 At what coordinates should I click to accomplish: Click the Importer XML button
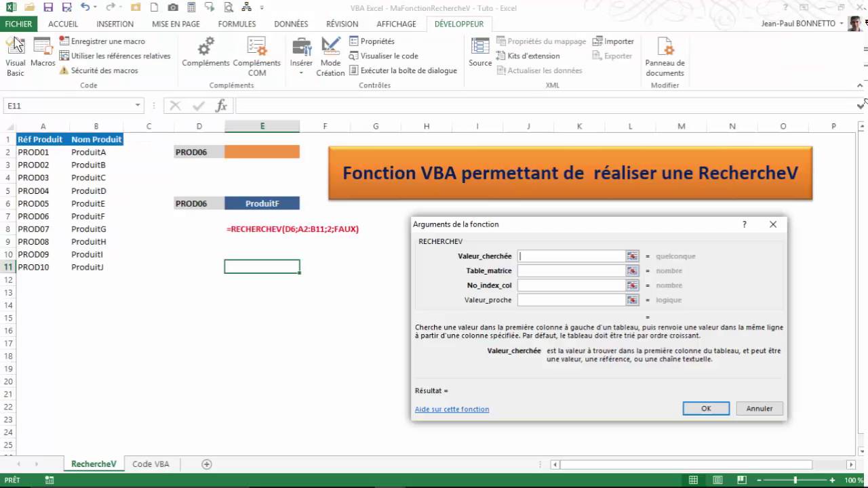[x=613, y=41]
